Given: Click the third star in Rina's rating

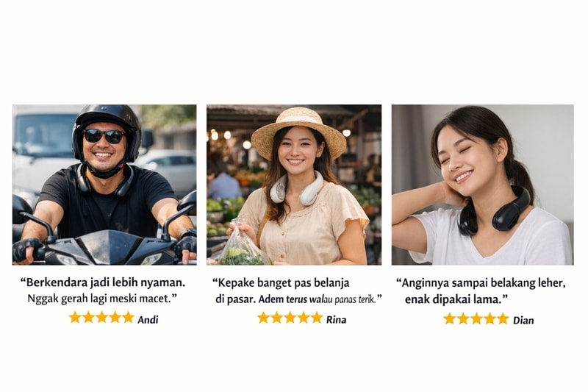Looking at the screenshot, I should coord(290,318).
